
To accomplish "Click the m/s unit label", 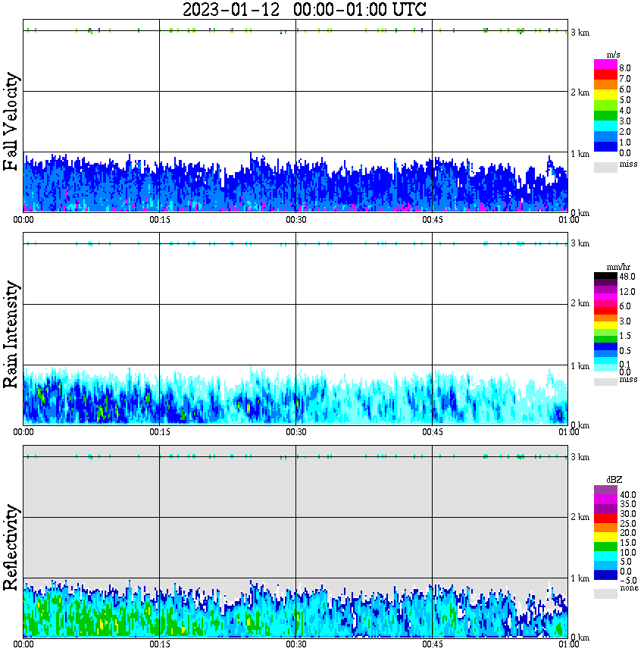I will [613, 55].
